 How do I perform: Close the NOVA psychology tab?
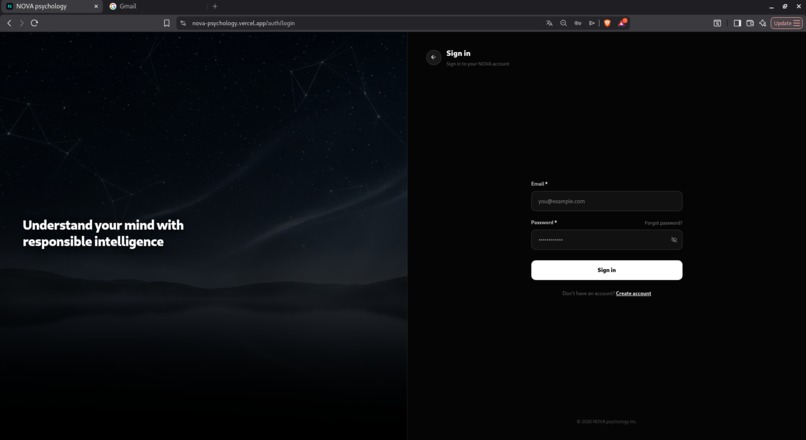click(x=96, y=7)
